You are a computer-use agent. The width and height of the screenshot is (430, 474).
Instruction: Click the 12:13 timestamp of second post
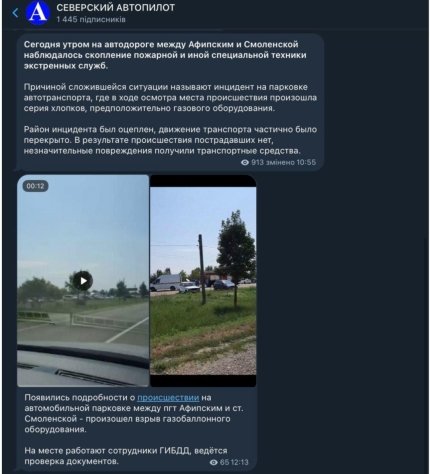(x=239, y=462)
